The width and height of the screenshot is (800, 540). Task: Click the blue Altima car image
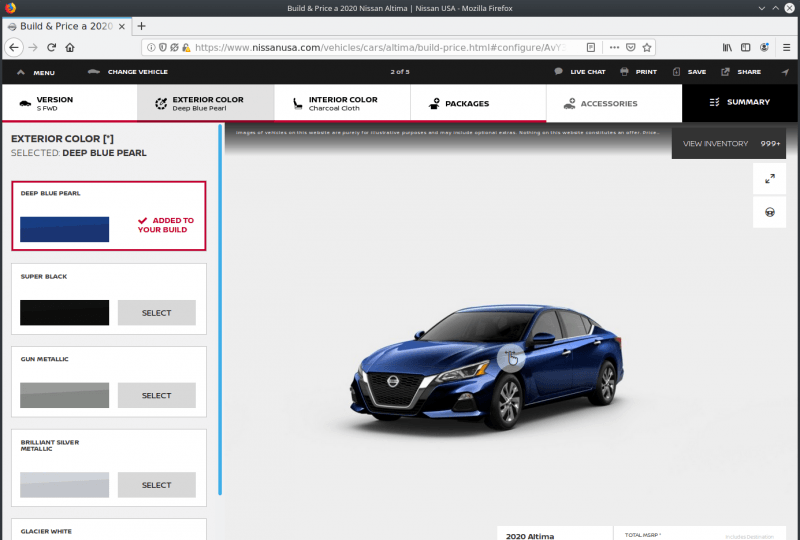[487, 367]
